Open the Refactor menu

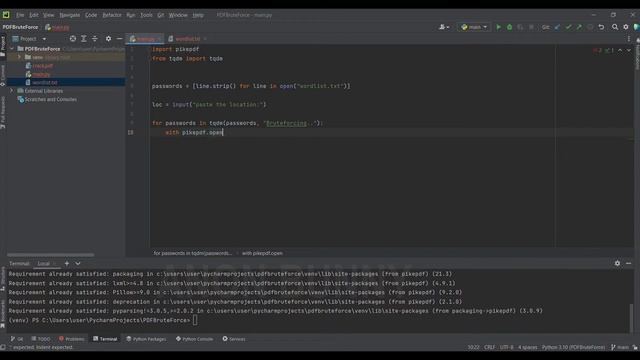point(112,15)
